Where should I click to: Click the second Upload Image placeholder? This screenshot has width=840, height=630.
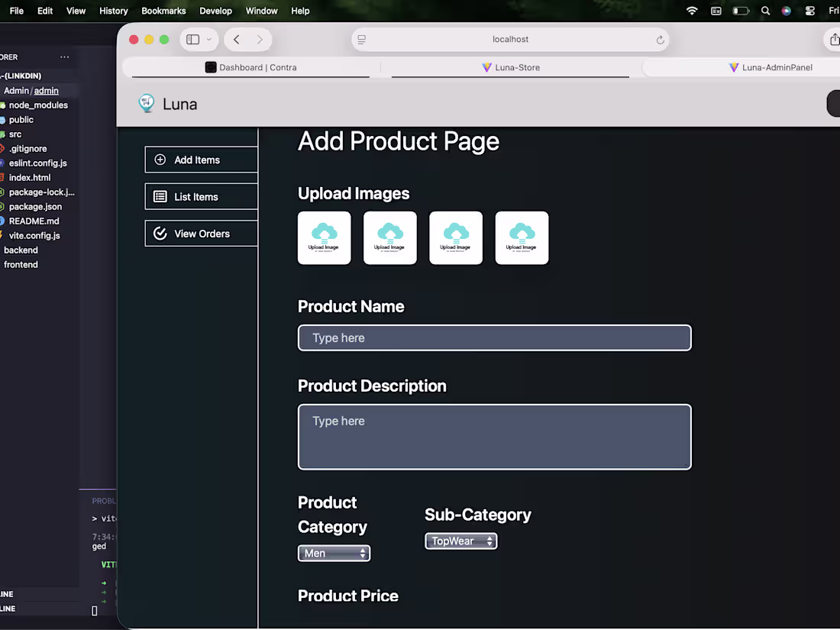tap(389, 237)
